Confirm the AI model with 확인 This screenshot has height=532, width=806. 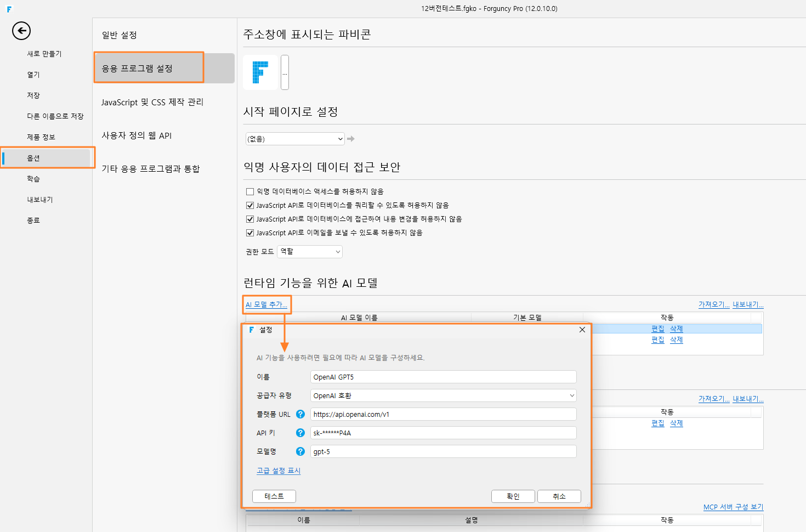513,496
